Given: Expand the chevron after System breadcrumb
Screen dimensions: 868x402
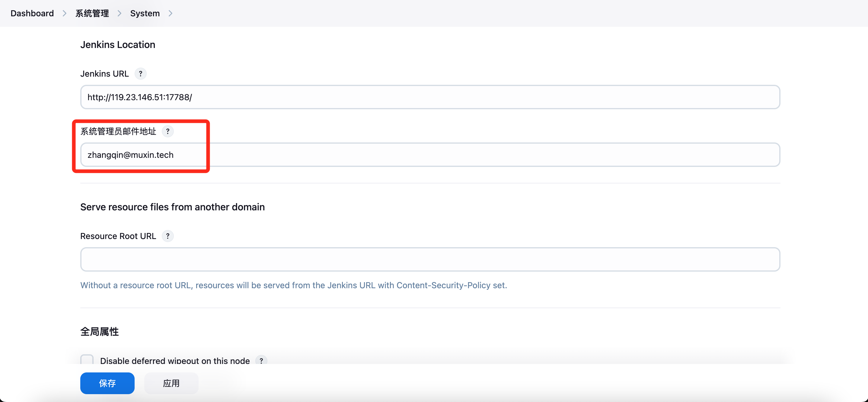Looking at the screenshot, I should click(x=171, y=13).
